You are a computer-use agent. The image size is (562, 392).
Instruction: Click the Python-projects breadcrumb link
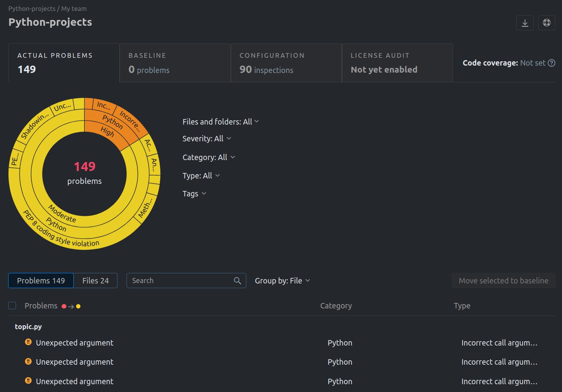tap(32, 9)
